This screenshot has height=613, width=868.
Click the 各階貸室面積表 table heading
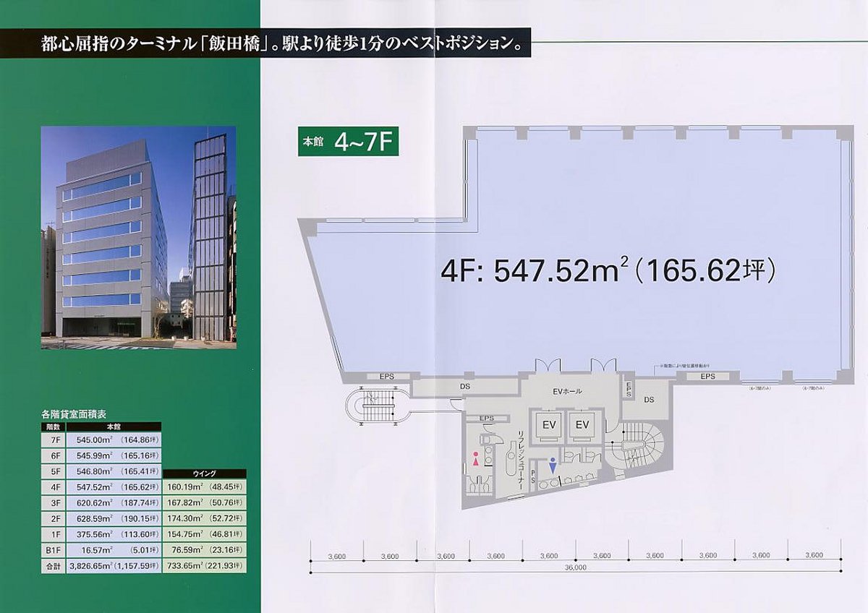[x=75, y=415]
